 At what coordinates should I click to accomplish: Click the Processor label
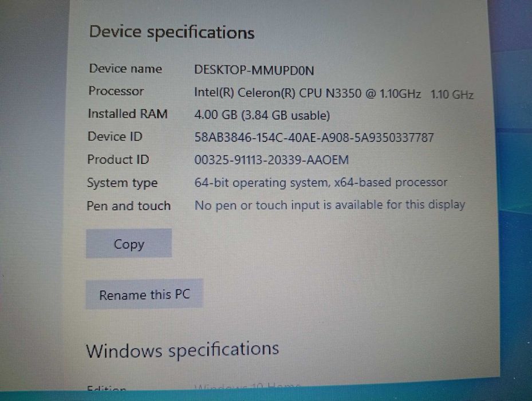116,91
